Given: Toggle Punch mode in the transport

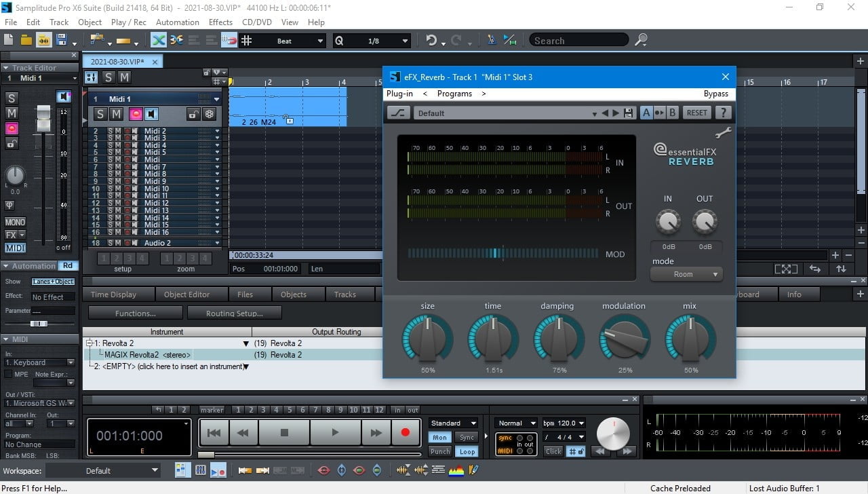Looking at the screenshot, I should [440, 451].
